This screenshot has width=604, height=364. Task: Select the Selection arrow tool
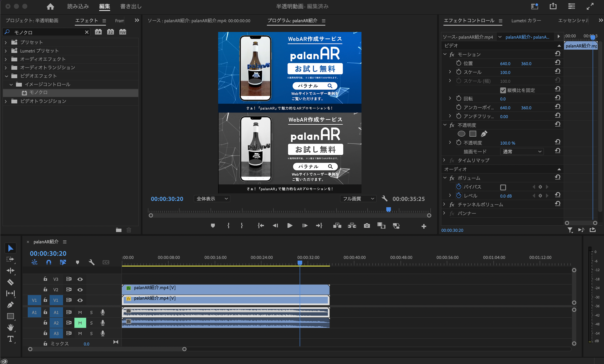pyautogui.click(x=10, y=248)
